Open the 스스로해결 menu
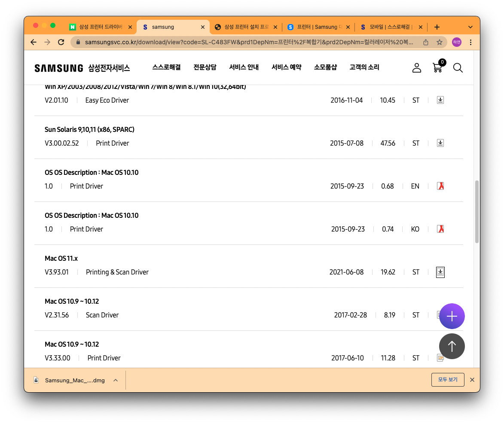 pos(166,67)
